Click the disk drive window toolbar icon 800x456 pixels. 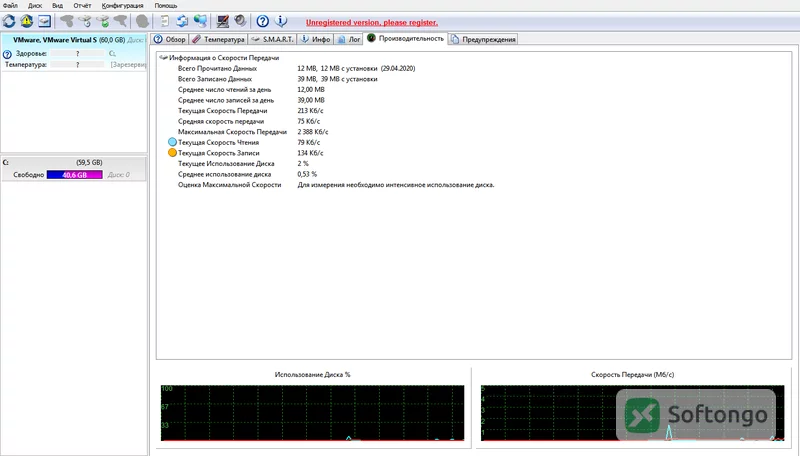[x=44, y=21]
